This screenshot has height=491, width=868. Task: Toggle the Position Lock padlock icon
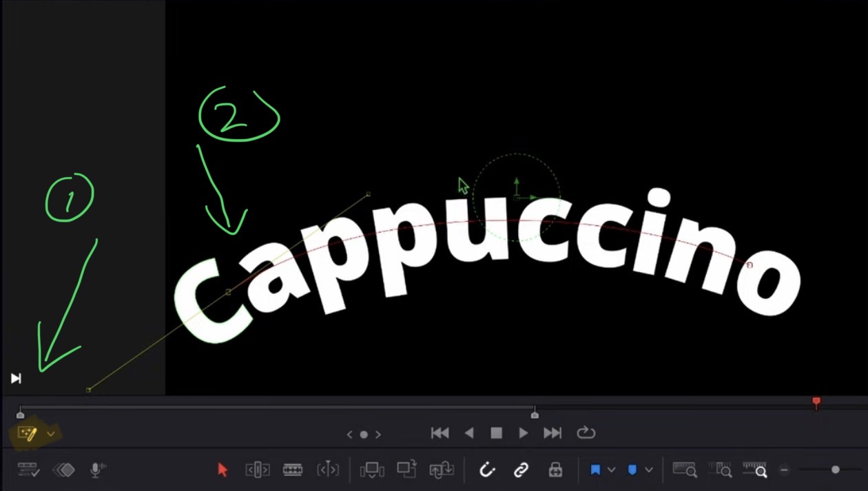555,470
